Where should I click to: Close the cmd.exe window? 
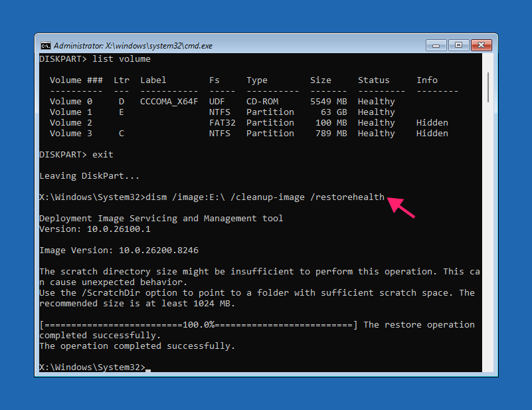pos(481,45)
